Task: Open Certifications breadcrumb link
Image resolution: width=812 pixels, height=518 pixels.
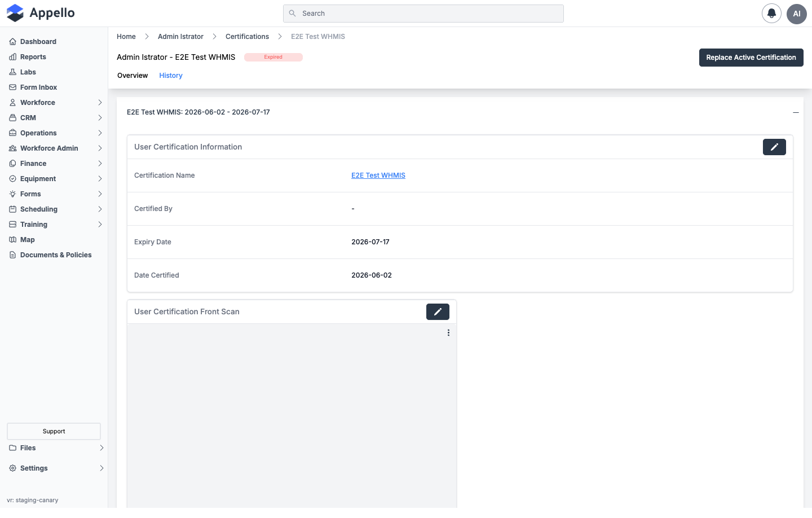Action: (x=247, y=37)
